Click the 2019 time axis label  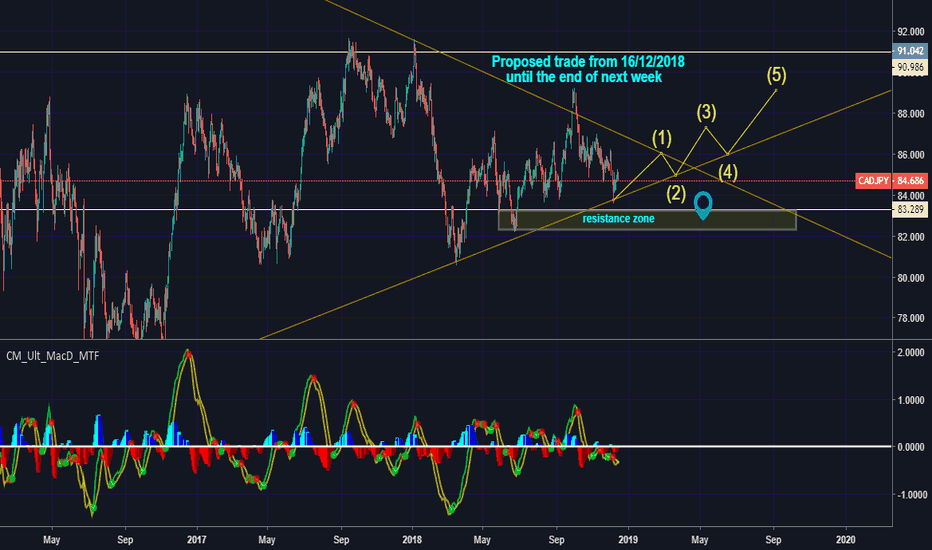[x=628, y=539]
